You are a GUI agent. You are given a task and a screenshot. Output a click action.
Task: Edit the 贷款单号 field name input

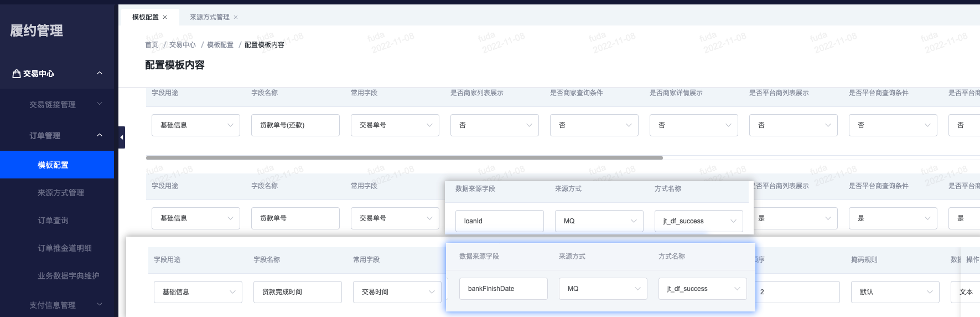[295, 218]
